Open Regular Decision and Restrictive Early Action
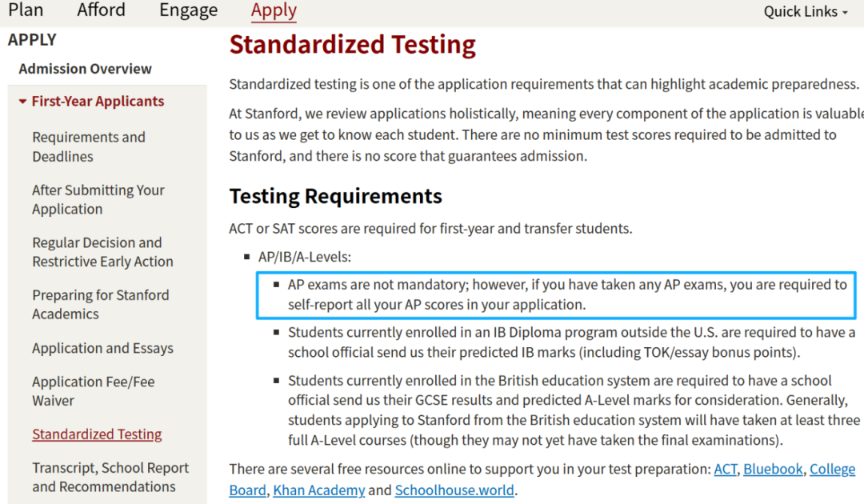This screenshot has width=864, height=504. 102,252
